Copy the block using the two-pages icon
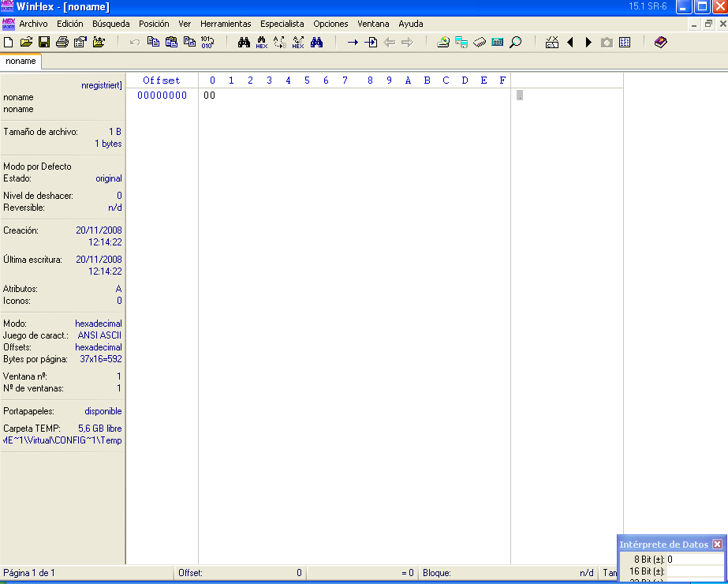Viewport: 728px width, 584px height. [153, 43]
